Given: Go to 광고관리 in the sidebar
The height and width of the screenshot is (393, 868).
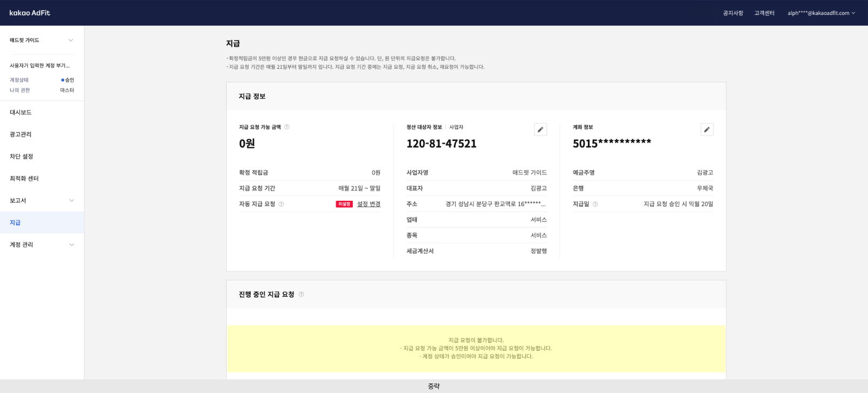Looking at the screenshot, I should pyautogui.click(x=21, y=135).
